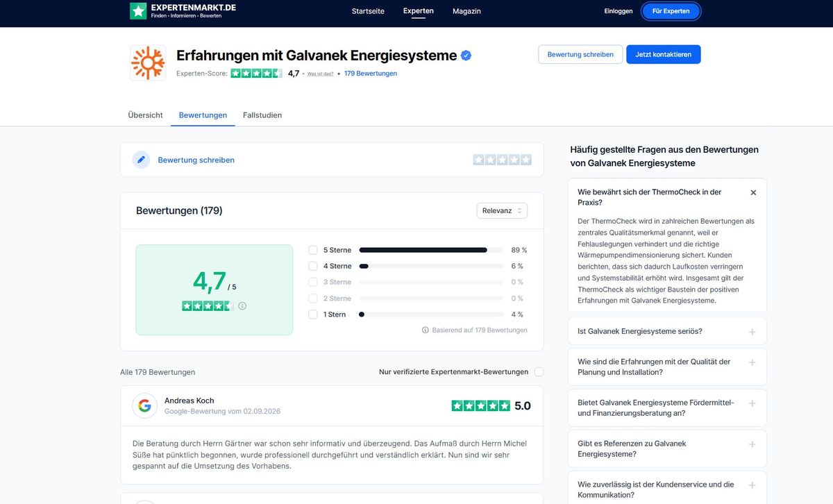Click the 'Alle 179 Bewertungen' text

(158, 372)
